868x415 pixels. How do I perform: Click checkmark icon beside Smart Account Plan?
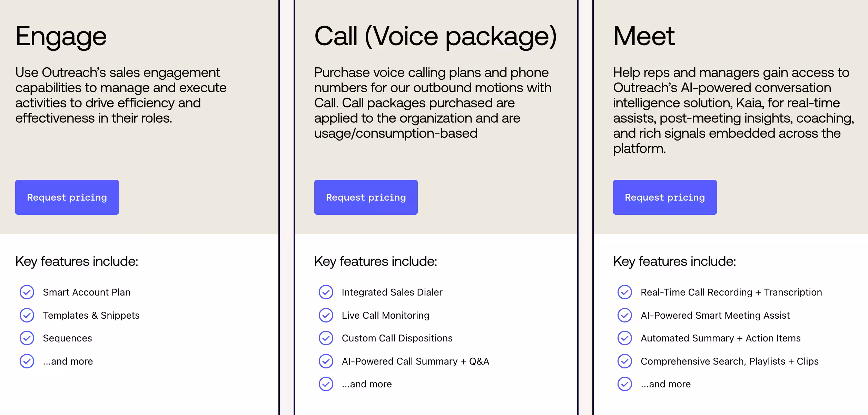click(27, 292)
